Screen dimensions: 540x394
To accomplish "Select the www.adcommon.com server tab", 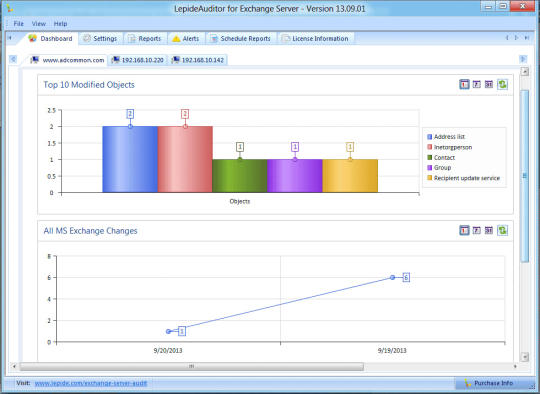I will pyautogui.click(x=68, y=60).
